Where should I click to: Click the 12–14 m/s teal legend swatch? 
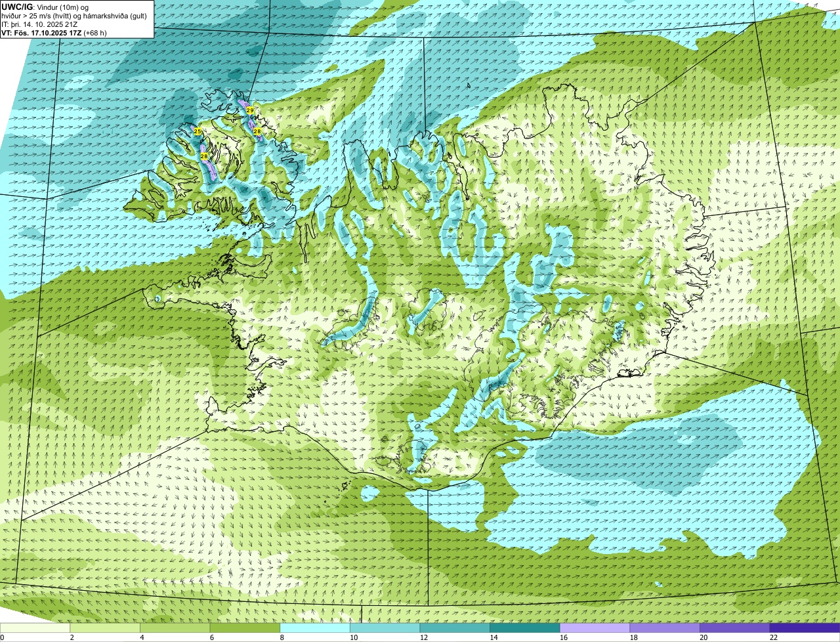click(x=455, y=628)
